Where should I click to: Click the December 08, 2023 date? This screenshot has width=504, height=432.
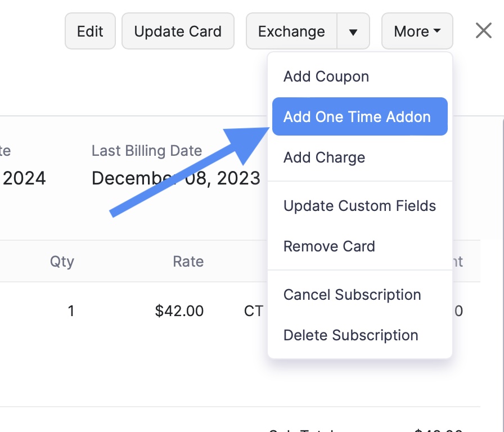point(175,178)
